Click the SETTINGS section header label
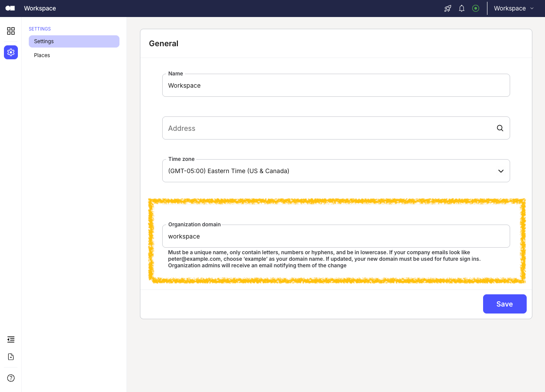 (40, 29)
